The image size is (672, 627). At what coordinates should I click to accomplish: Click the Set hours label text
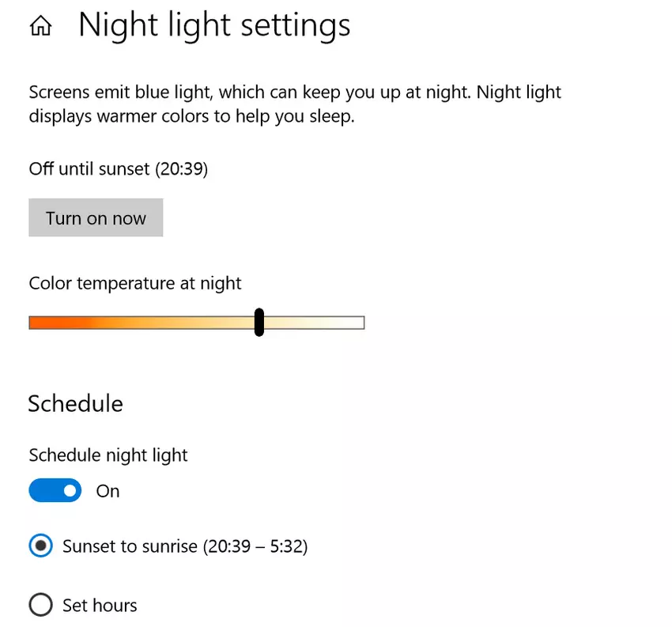(x=100, y=606)
